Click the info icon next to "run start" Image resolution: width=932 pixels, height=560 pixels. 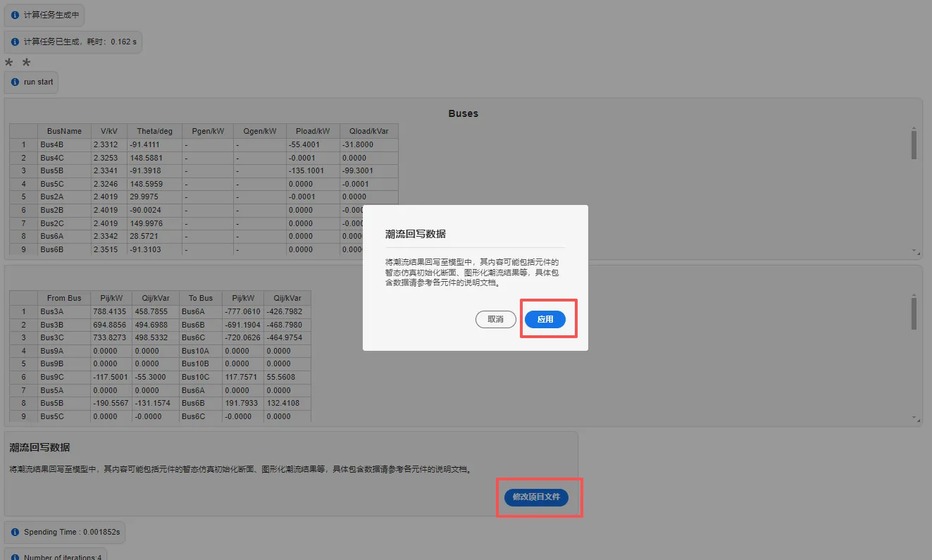(15, 82)
